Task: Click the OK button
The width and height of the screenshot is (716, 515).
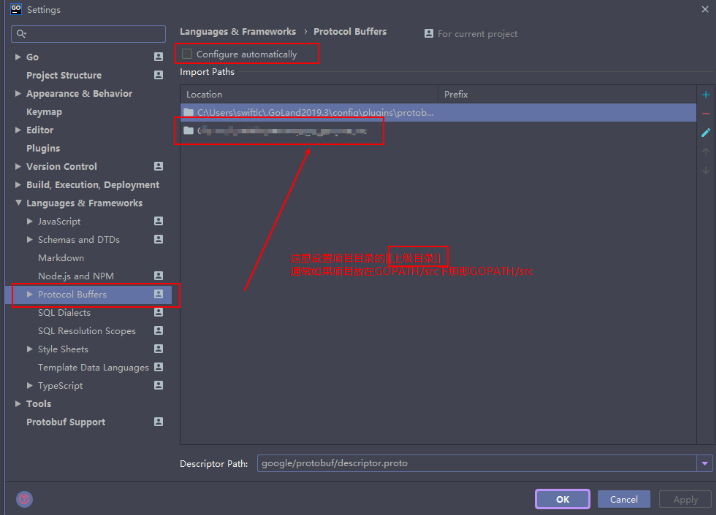Action: (563, 499)
